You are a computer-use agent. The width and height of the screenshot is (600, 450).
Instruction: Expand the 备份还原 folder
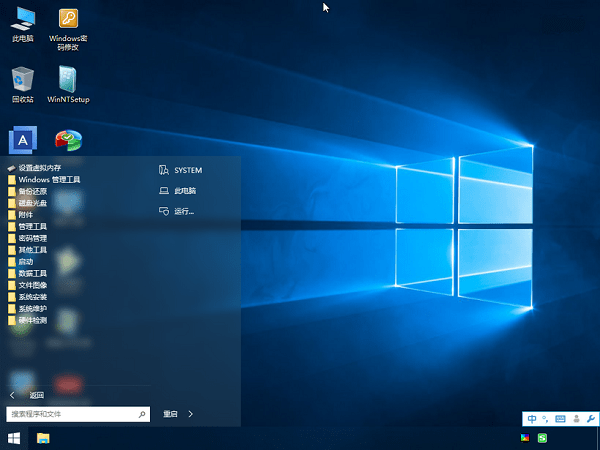coord(28,191)
